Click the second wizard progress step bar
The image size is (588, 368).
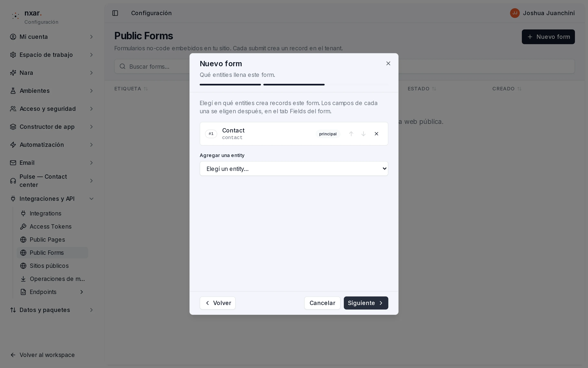[294, 84]
